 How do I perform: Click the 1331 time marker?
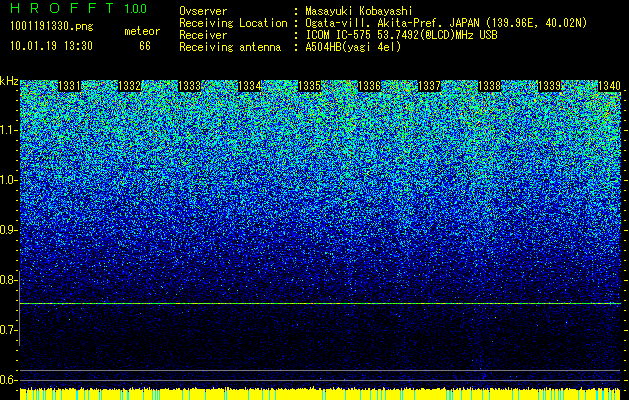[69, 86]
